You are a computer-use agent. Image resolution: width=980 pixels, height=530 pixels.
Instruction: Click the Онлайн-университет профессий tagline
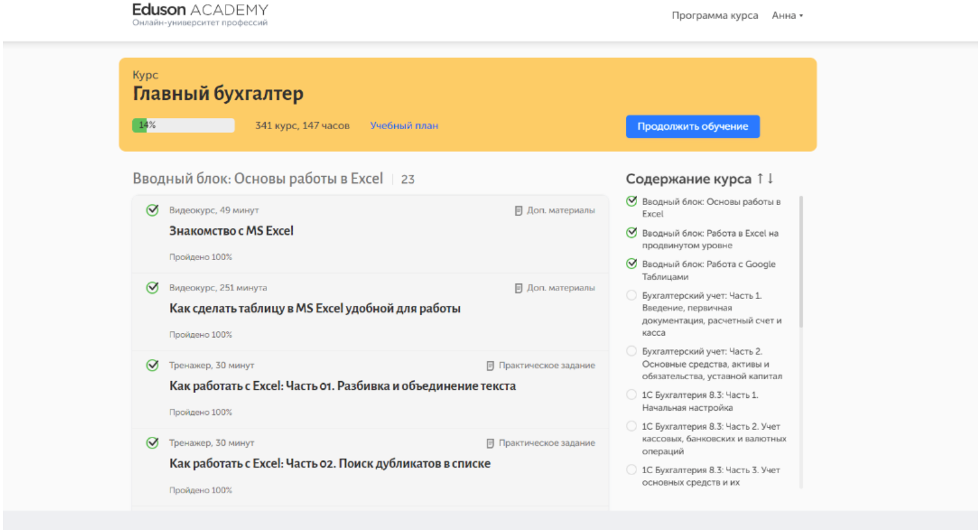pyautogui.click(x=200, y=23)
